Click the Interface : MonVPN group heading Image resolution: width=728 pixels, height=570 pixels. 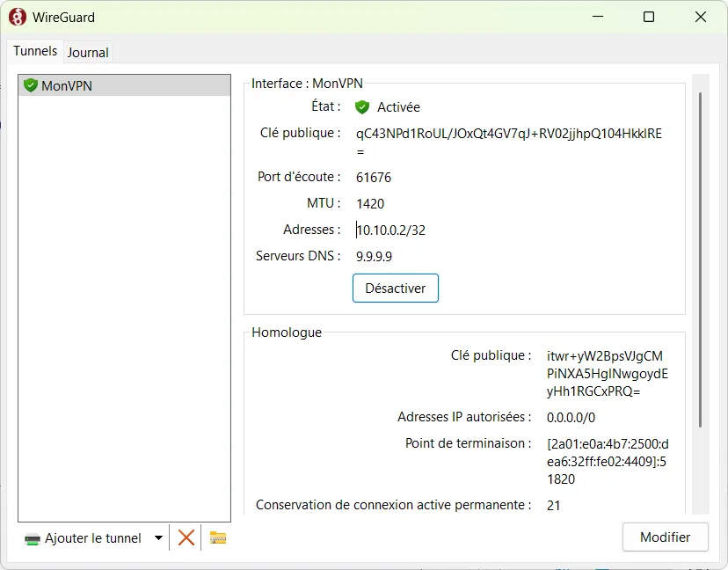(307, 84)
